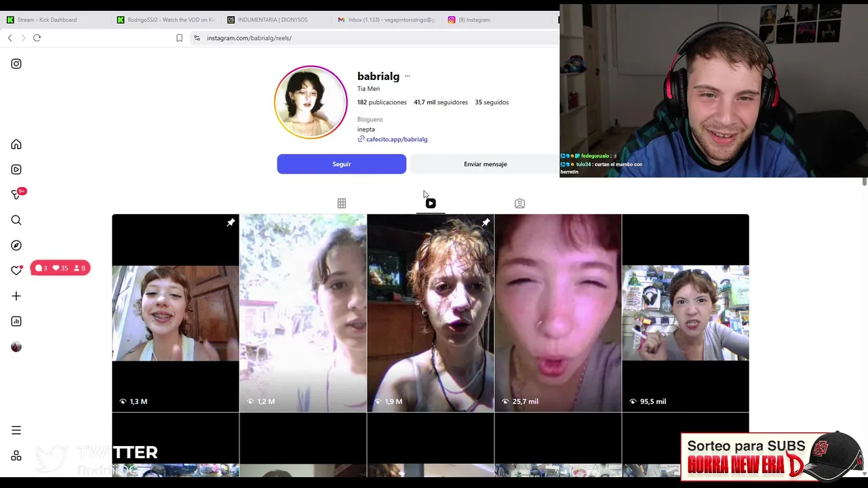
Task: Click the "inepta" bio text
Action: [366, 129]
